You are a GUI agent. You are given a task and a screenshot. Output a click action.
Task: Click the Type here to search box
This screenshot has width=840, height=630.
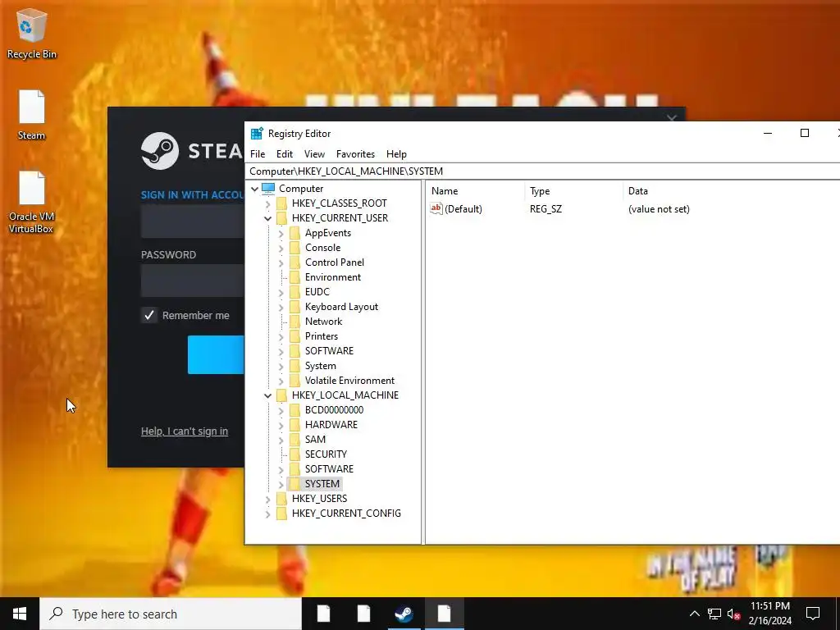click(x=171, y=614)
